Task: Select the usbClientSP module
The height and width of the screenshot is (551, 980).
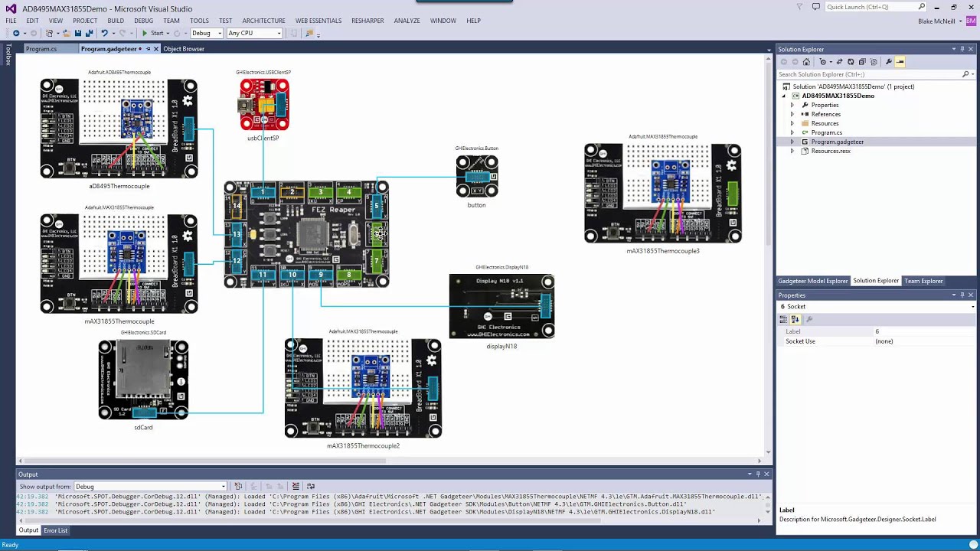Action: [264, 105]
